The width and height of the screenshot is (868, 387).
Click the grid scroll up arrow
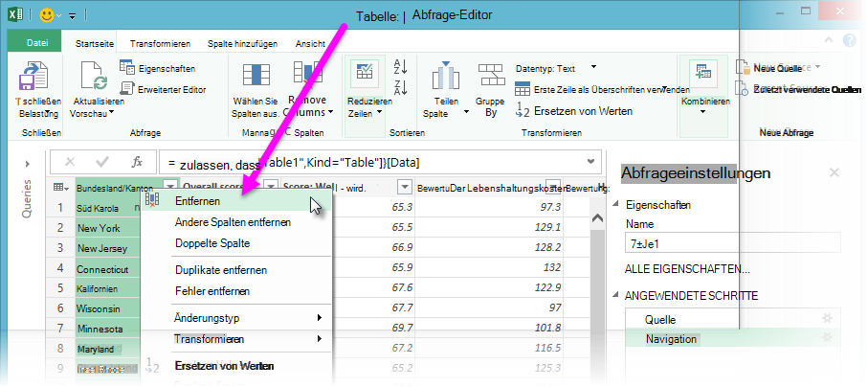pyautogui.click(x=597, y=218)
